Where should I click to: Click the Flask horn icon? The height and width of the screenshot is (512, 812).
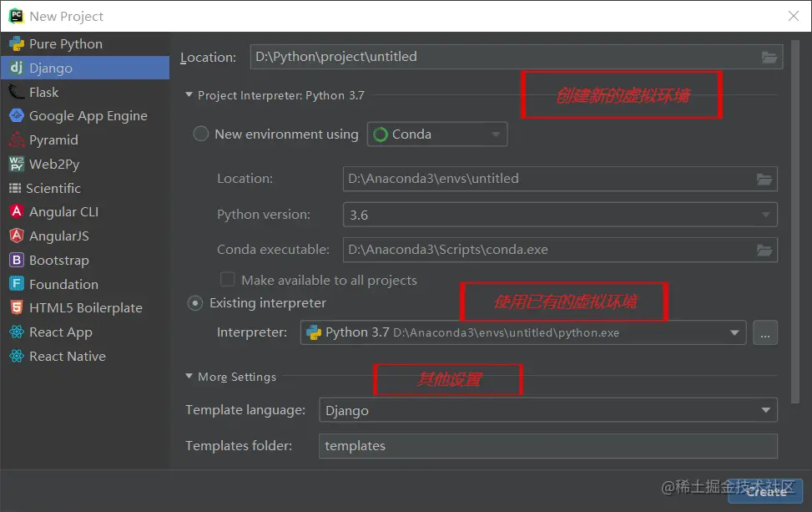[x=17, y=92]
